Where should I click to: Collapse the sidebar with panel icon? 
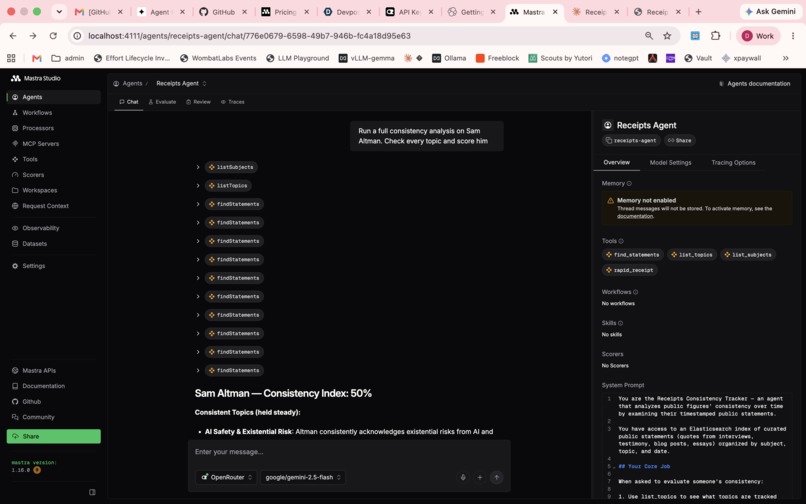pyautogui.click(x=93, y=492)
